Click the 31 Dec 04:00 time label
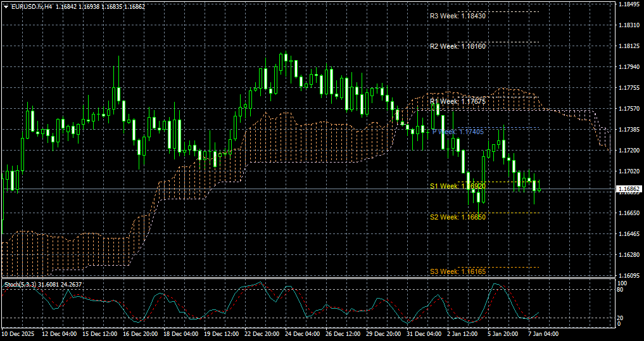The width and height of the screenshot is (644, 341). point(425,335)
